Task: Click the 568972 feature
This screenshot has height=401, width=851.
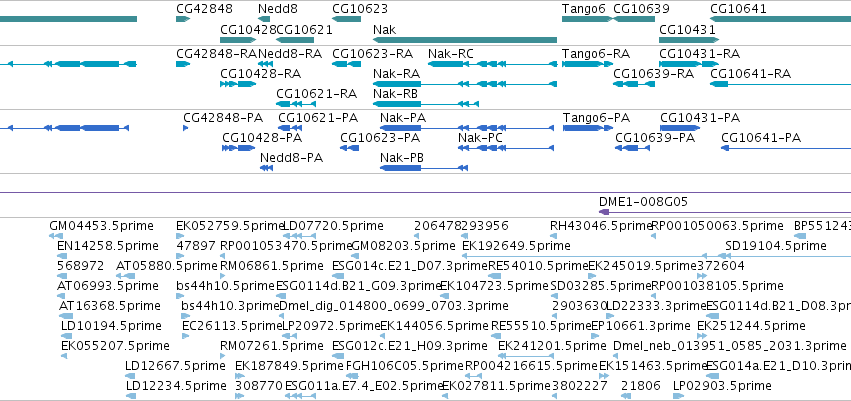Action: [60, 276]
